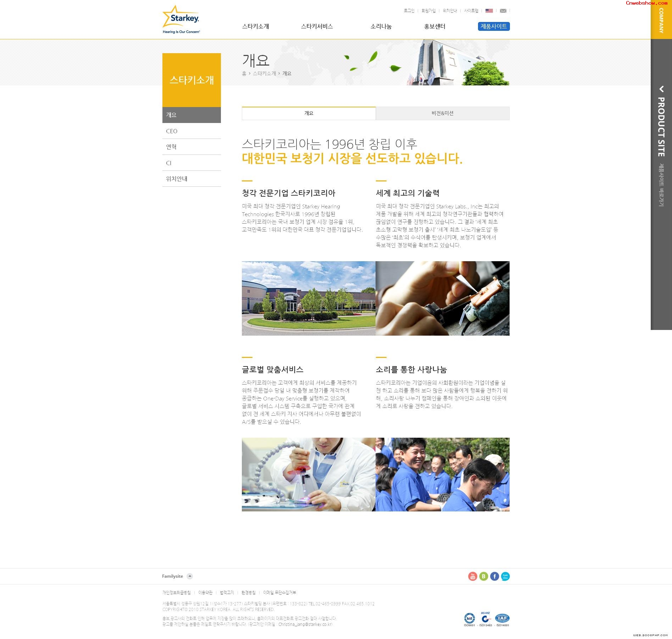
Task: Click the ktl ISO9001 certification badge
Action: pyautogui.click(x=469, y=620)
